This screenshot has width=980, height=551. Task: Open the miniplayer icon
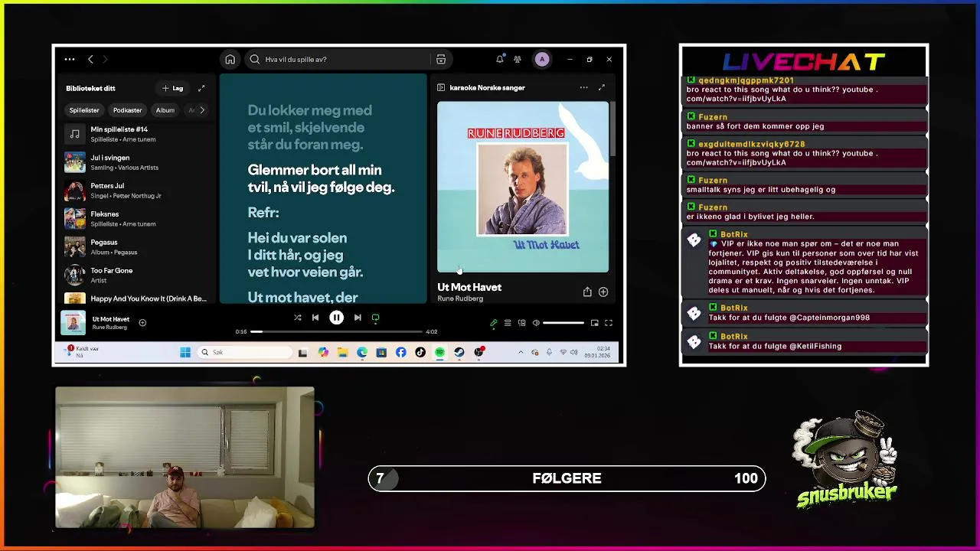(594, 323)
